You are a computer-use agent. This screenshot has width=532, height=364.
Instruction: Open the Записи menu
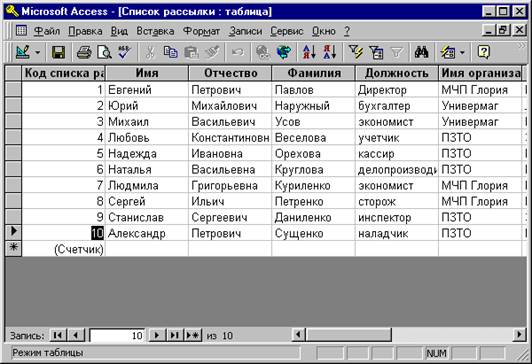click(x=245, y=31)
